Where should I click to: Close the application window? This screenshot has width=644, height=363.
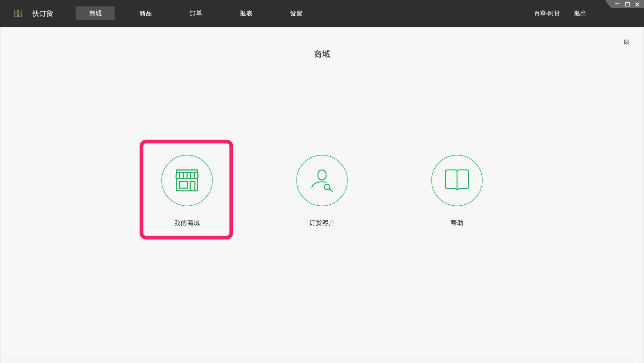[x=637, y=4]
